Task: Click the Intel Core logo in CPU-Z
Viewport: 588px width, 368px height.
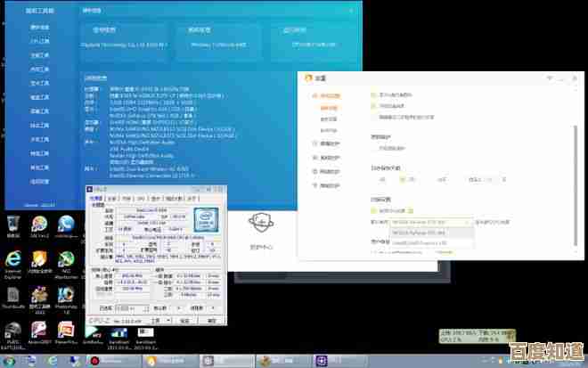Action: (206, 221)
